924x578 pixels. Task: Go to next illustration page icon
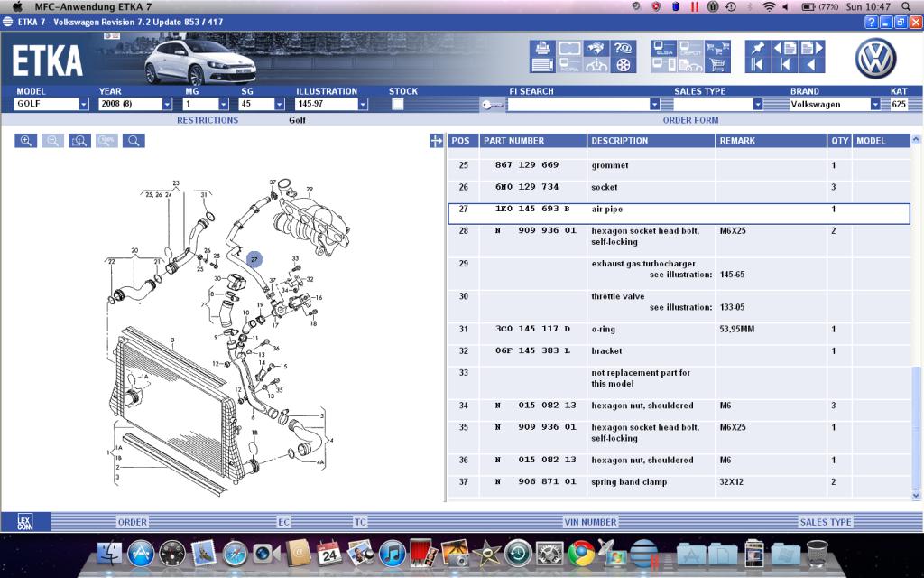(811, 49)
